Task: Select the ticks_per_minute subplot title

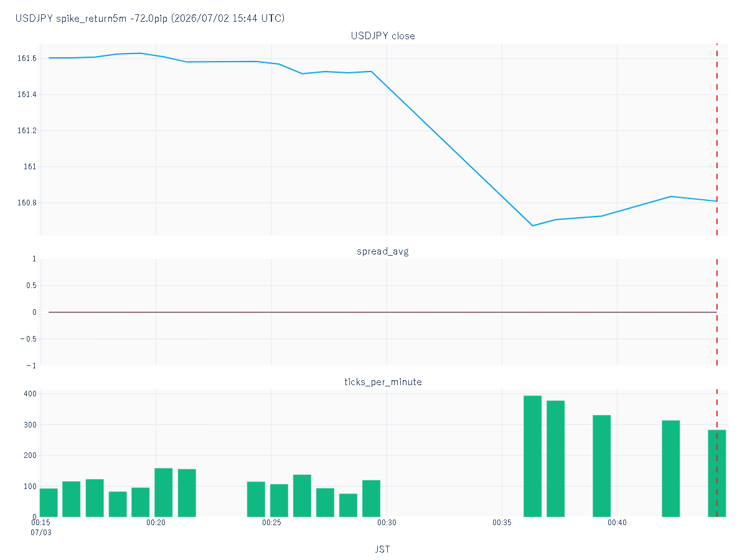Action: pos(383,381)
